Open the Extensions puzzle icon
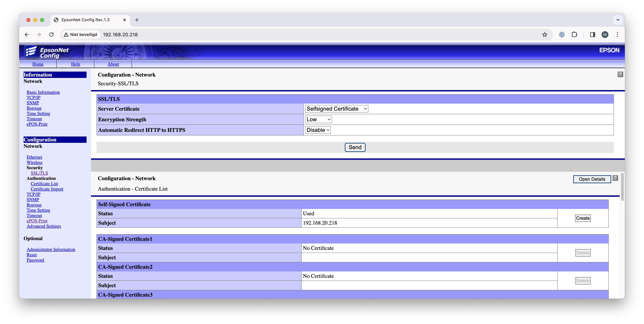Viewport: 644px width, 324px height. click(x=574, y=35)
